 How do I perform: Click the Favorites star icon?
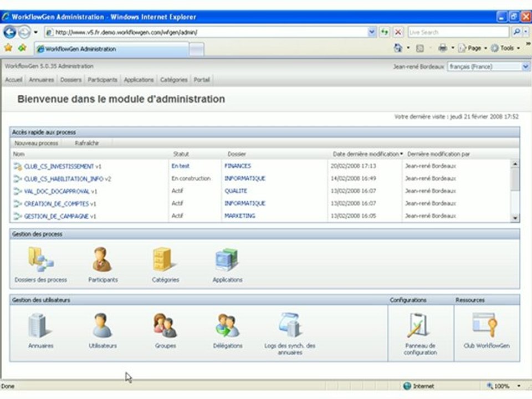tap(8, 48)
